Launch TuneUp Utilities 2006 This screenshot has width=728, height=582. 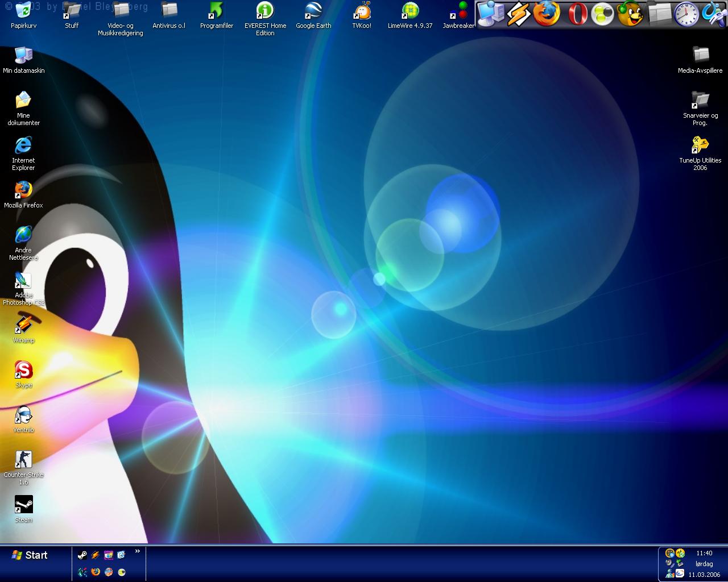700,153
